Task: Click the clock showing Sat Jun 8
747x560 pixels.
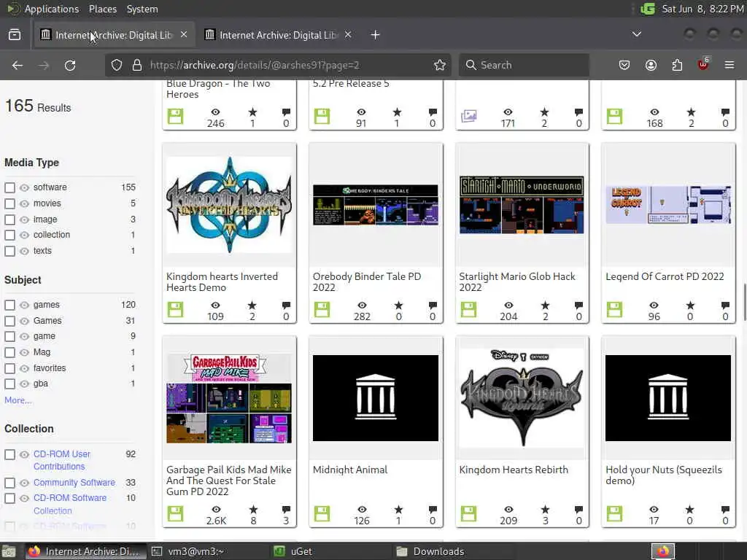Action: (703, 9)
